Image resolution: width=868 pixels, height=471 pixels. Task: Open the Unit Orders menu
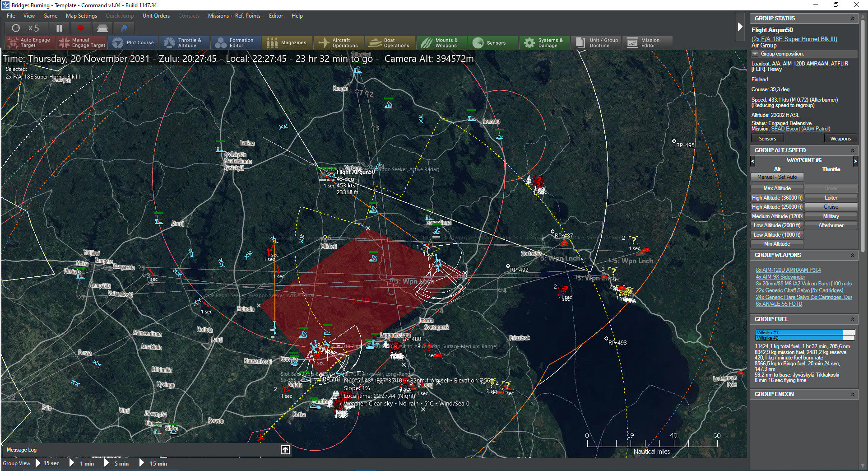(156, 16)
